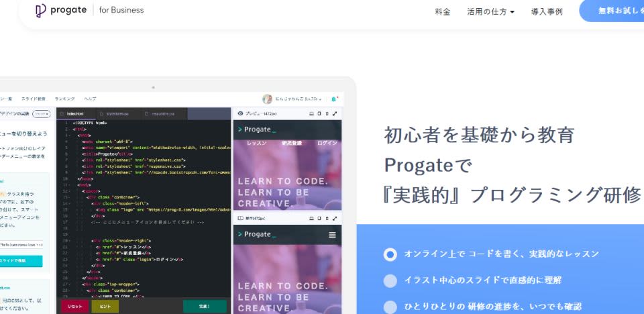644x314 pixels.
Task: Click the desktop view icon in the プレビュー header
Action: click(x=312, y=113)
